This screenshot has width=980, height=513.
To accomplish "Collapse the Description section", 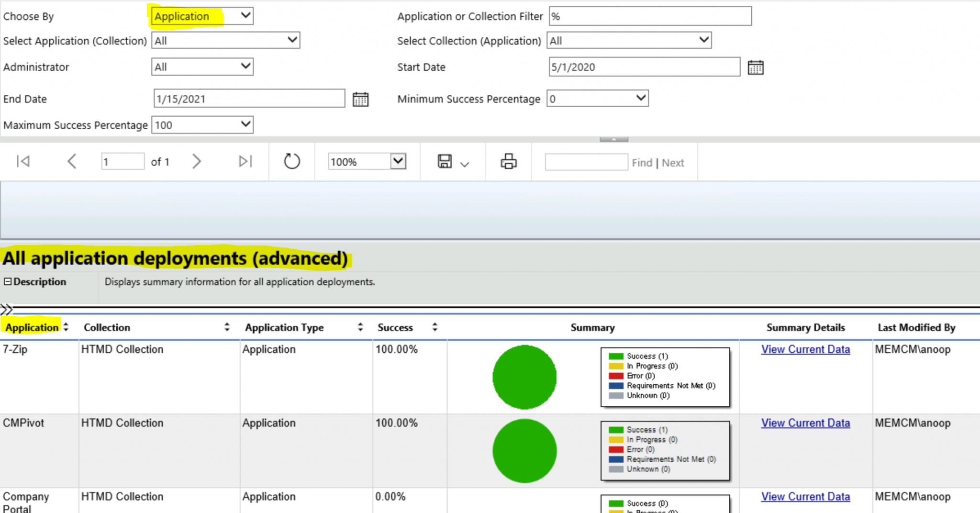I will tap(8, 282).
